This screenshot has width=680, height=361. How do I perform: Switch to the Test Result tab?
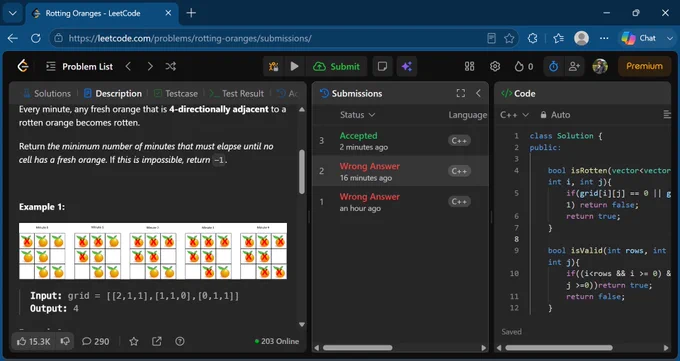coord(237,93)
